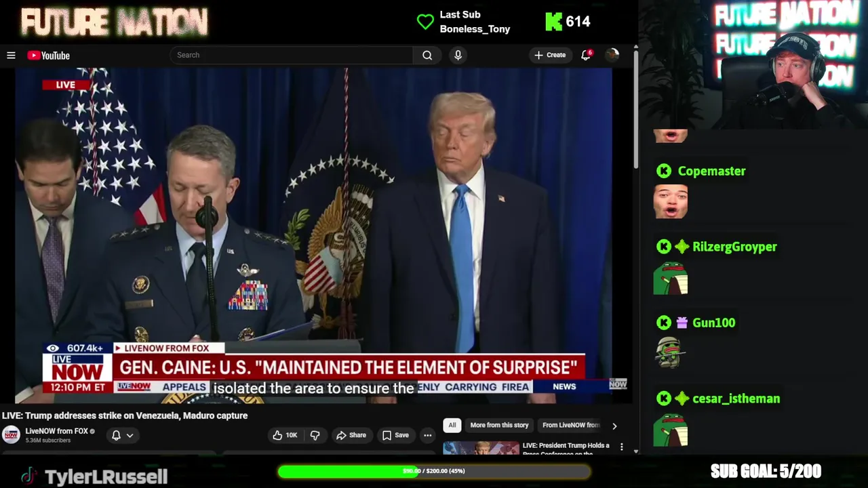868x488 pixels.
Task: Click the verified badge beside LiveNOW from FOX
Action: (x=92, y=431)
